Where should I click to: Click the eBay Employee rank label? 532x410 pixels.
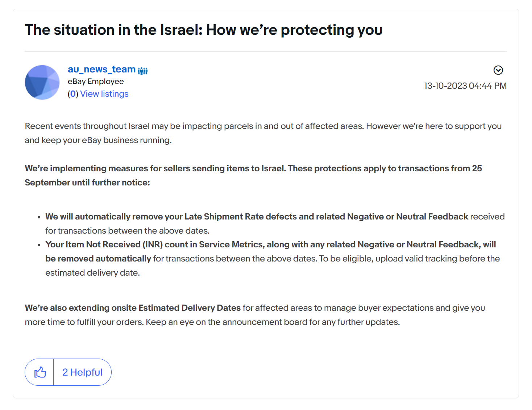(x=96, y=81)
